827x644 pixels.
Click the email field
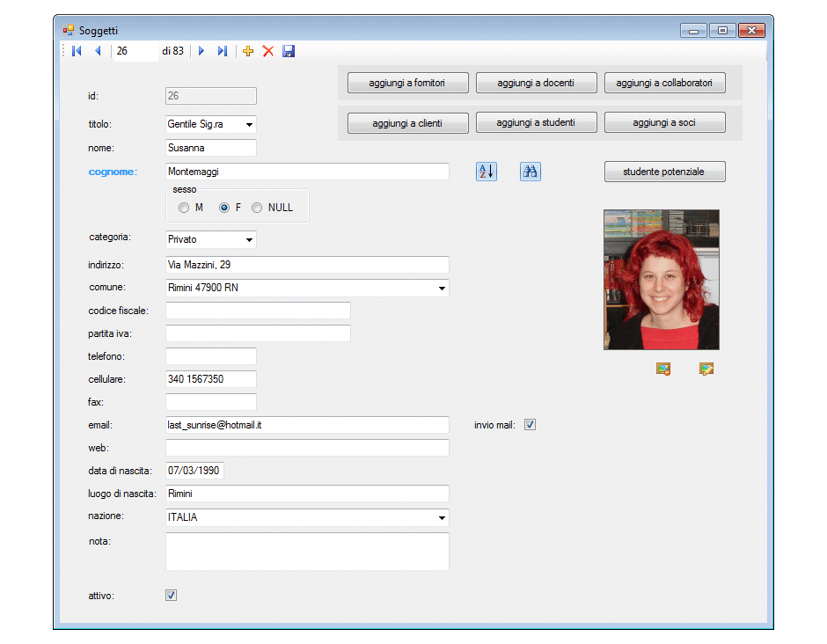307,425
